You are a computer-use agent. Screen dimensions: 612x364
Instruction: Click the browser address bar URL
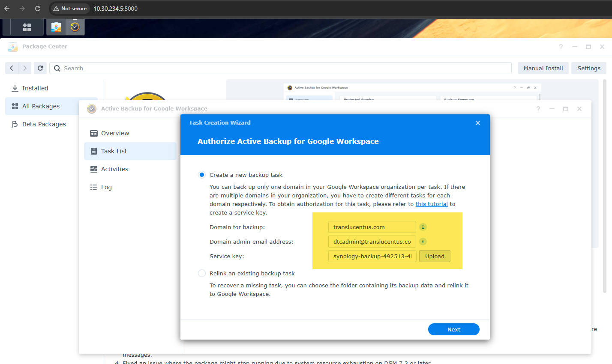point(116,9)
